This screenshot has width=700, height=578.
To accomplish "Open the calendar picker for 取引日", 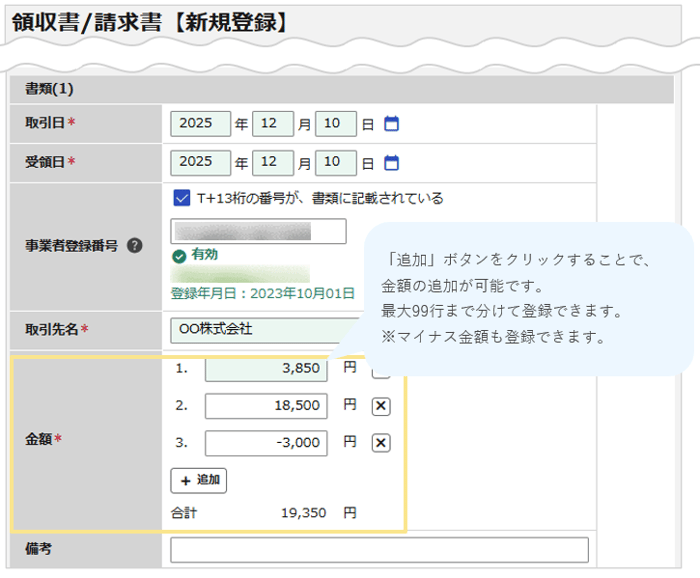I will [392, 124].
